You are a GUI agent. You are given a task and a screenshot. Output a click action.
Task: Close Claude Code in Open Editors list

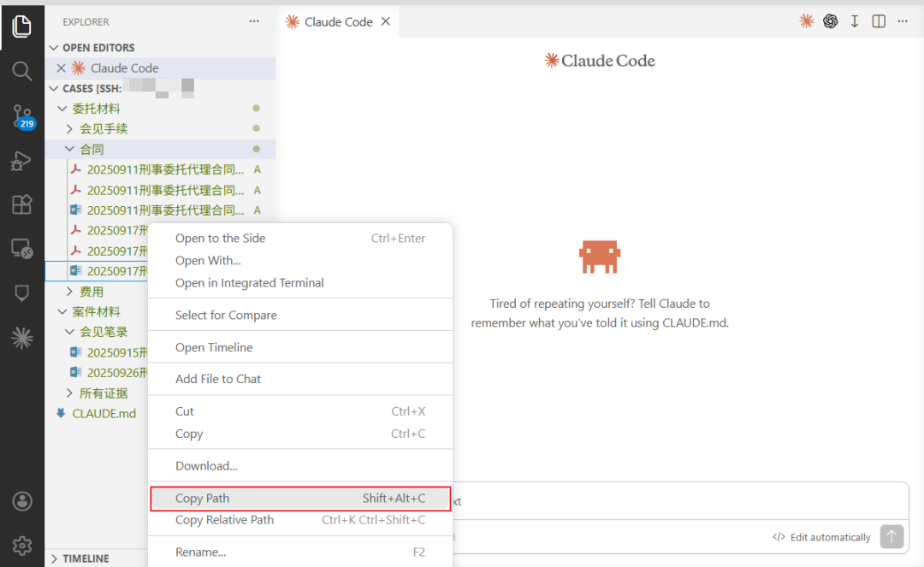(x=61, y=68)
